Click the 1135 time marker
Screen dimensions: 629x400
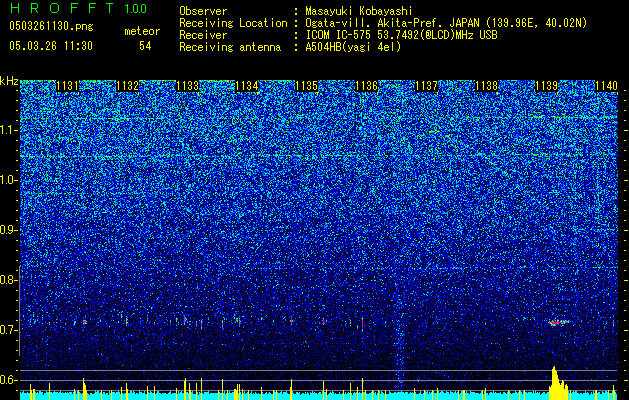coord(306,86)
